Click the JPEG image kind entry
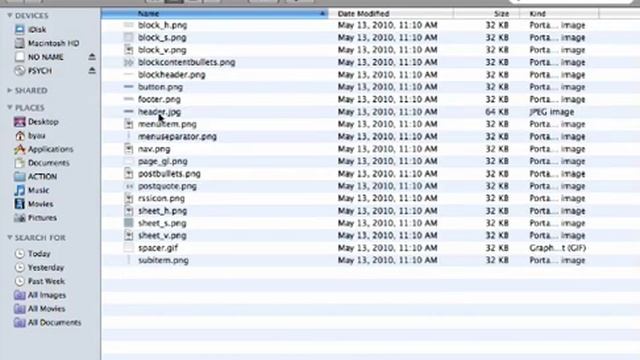Screen dimensions: 640x360 tap(551, 112)
